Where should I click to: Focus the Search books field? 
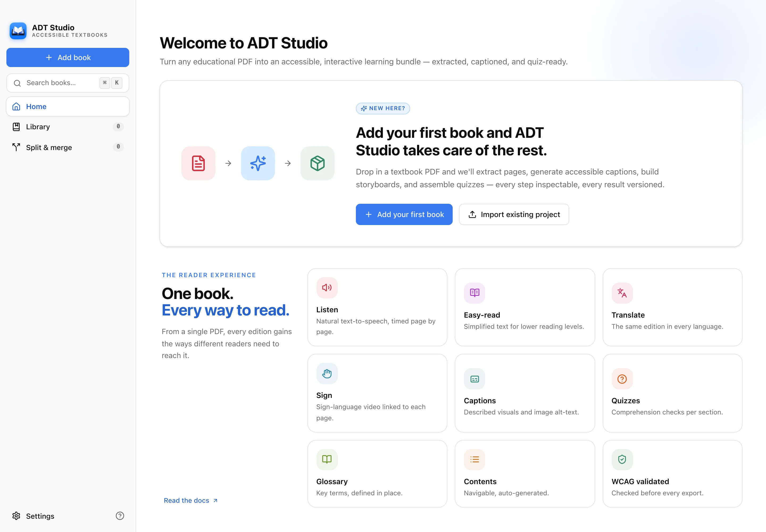tap(68, 83)
